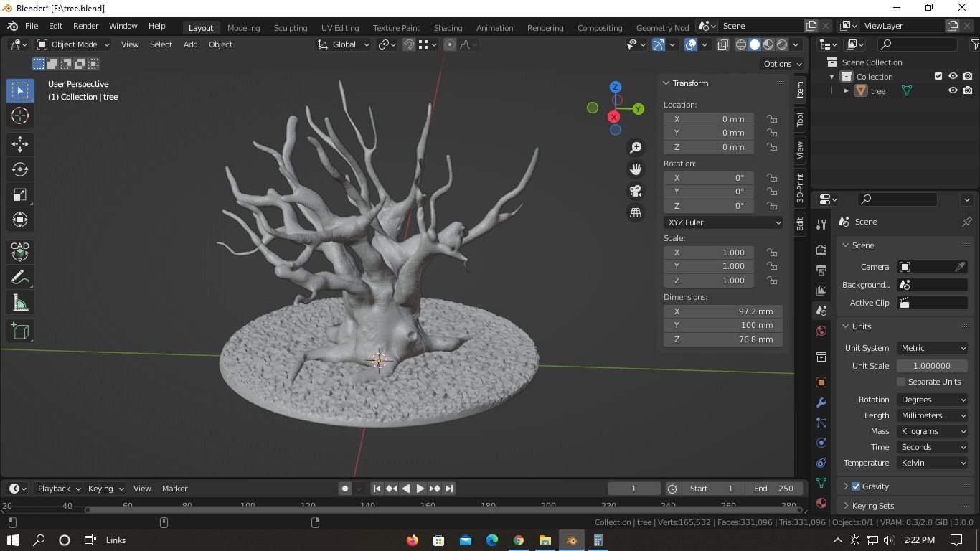Viewport: 980px width, 551px height.
Task: Toggle the camera view icon
Action: (x=636, y=191)
